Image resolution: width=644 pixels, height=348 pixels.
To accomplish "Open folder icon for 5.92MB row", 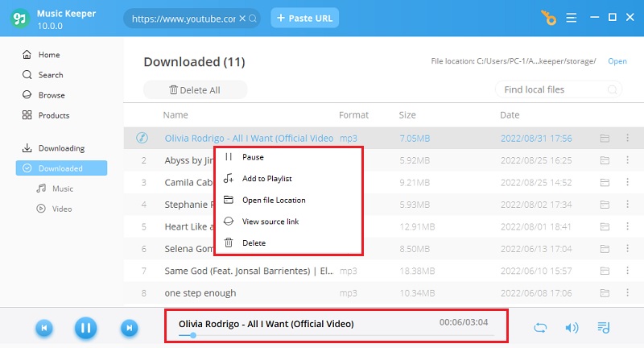I will tap(605, 160).
